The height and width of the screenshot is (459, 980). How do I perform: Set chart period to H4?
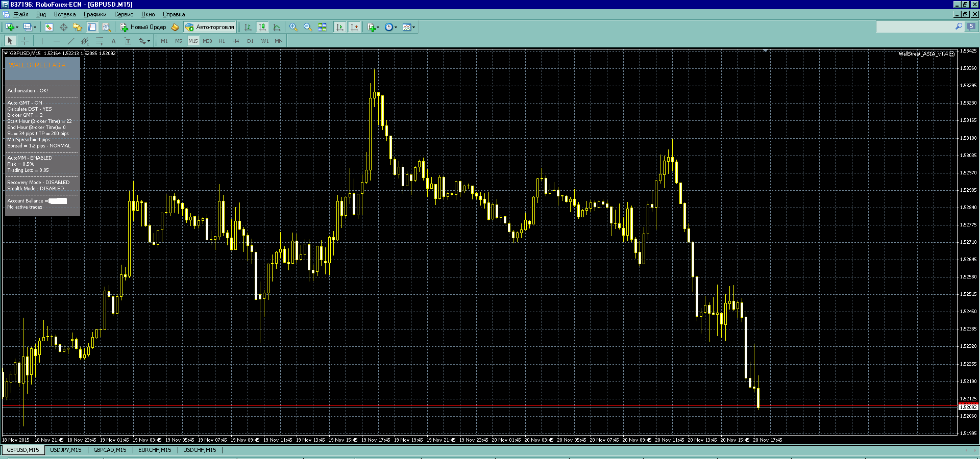pos(236,41)
